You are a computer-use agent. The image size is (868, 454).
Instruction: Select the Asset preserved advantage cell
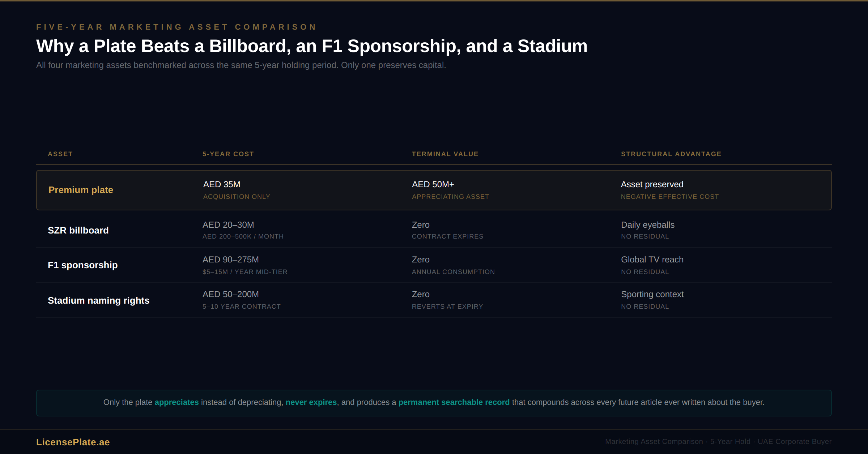point(652,184)
